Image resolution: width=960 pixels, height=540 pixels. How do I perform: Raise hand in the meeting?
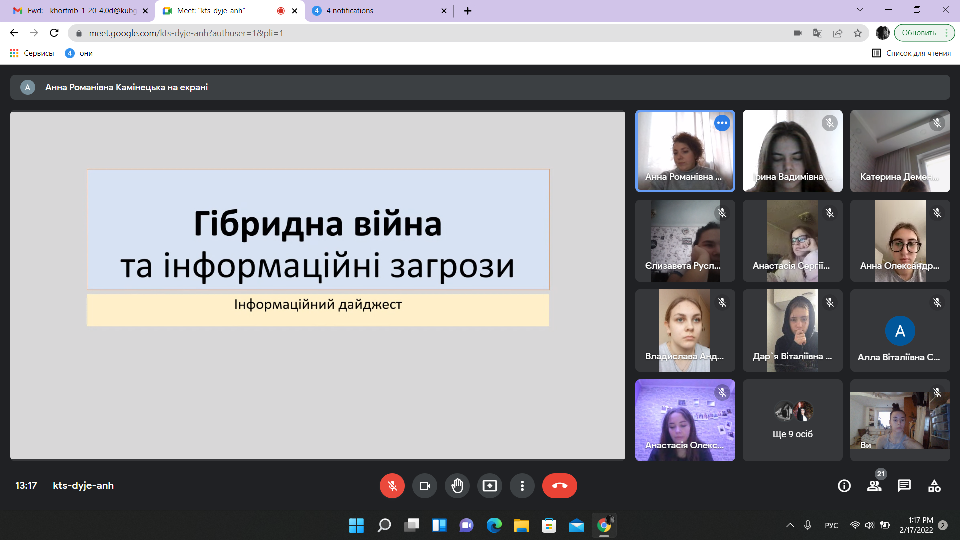click(x=457, y=486)
